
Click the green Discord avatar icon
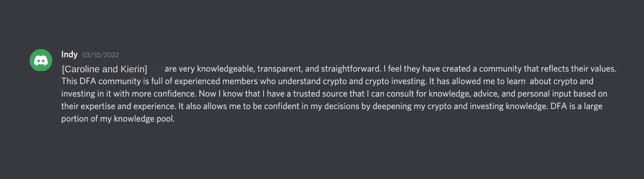click(x=41, y=60)
